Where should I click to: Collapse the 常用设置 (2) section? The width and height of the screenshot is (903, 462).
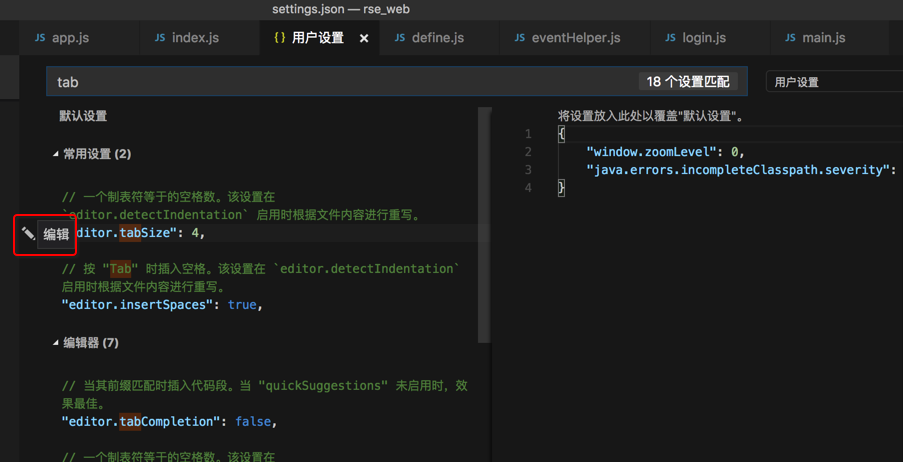56,154
